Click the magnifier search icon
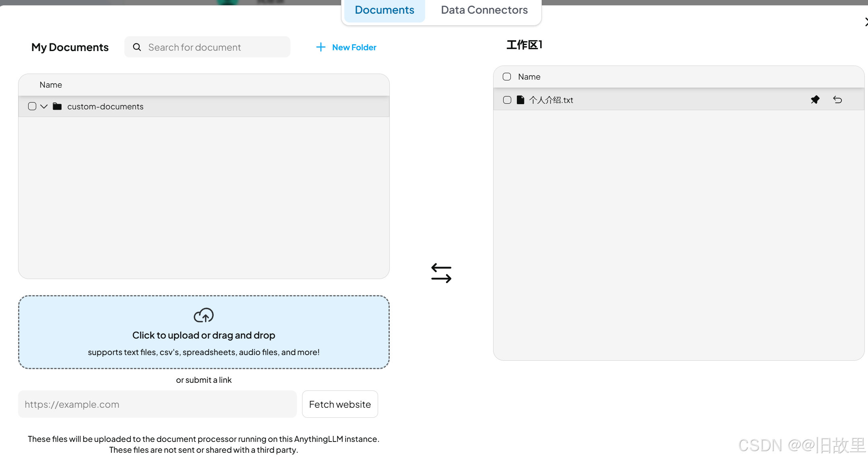The image size is (868, 460). [137, 47]
